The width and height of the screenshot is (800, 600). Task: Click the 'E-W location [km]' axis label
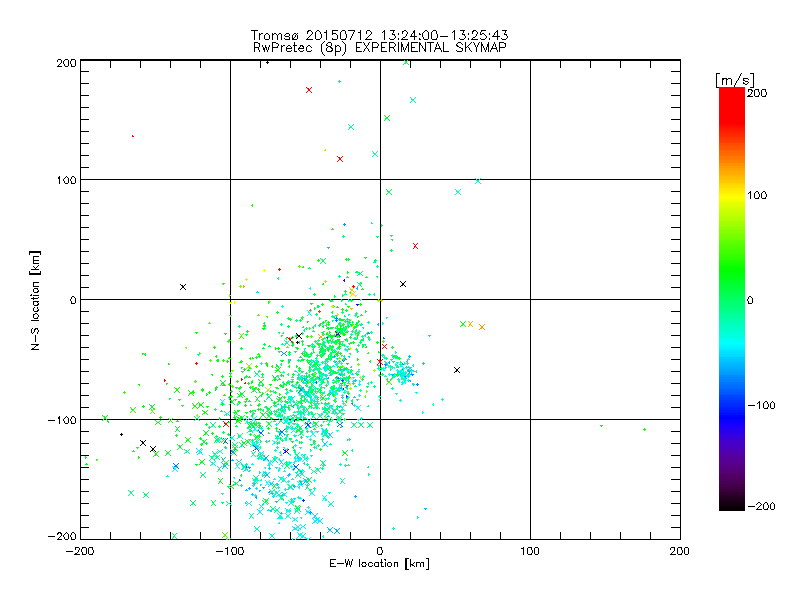[x=379, y=563]
